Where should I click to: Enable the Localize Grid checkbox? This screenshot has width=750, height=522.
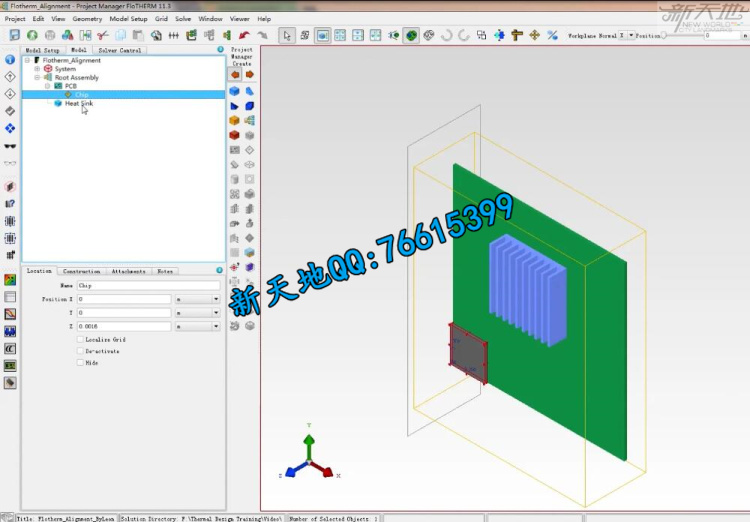point(81,340)
